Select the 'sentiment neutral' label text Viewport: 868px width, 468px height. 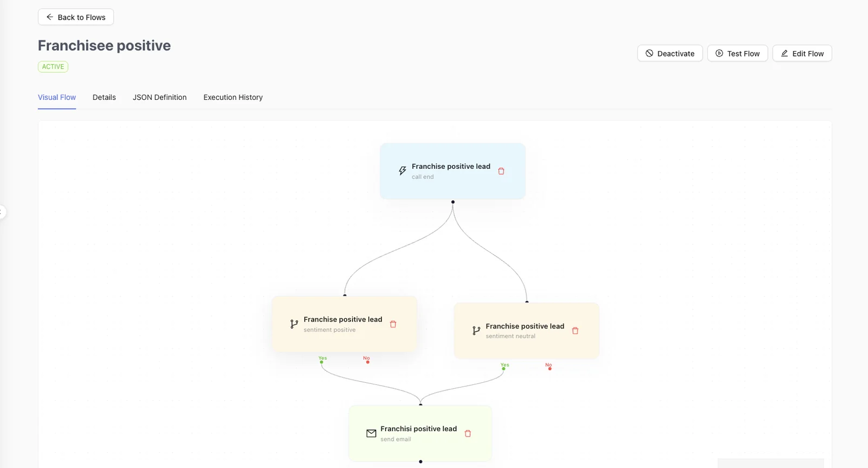pyautogui.click(x=510, y=337)
